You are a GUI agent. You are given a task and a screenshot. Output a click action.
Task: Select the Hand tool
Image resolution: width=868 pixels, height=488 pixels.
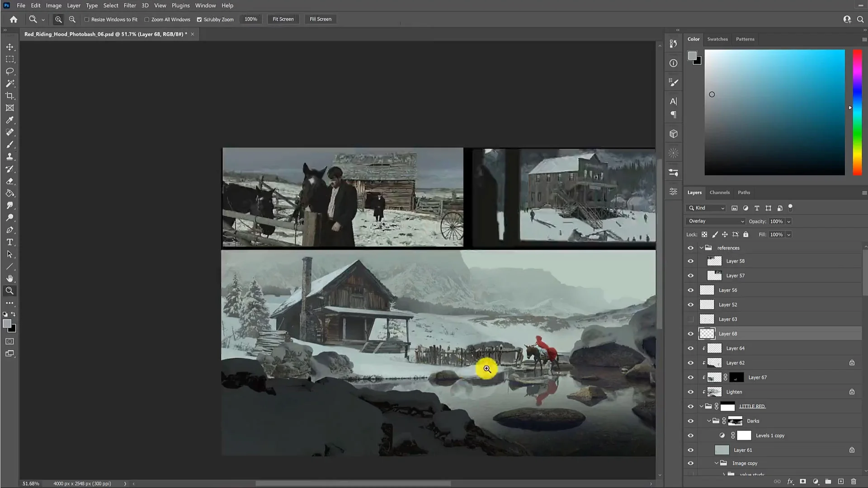point(9,278)
